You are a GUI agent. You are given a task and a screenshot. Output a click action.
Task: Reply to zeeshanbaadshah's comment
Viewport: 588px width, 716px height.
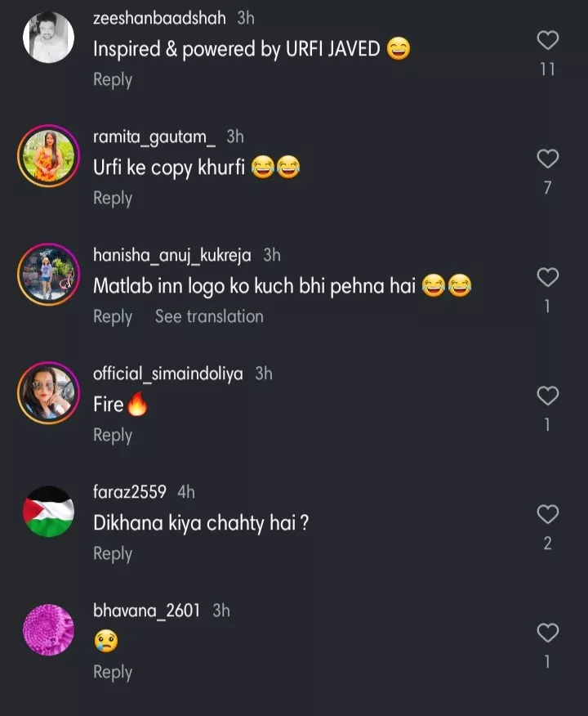click(x=113, y=79)
